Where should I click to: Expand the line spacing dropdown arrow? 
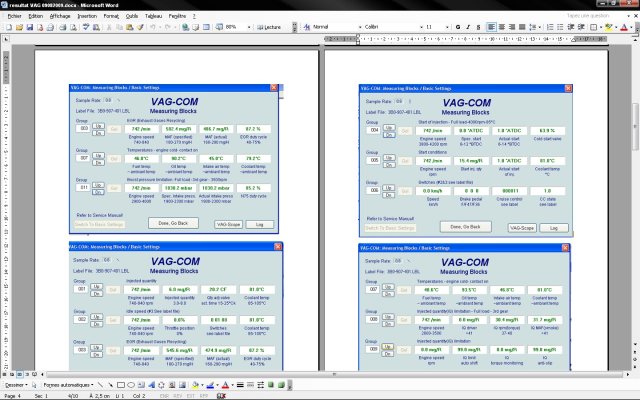pyautogui.click(x=539, y=27)
